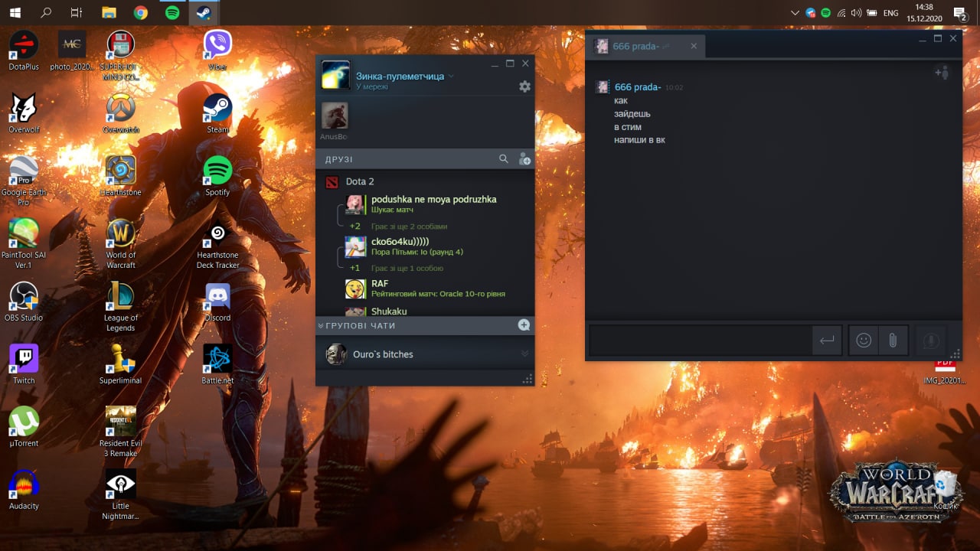Open the Spotify desktop shortcut
Viewport: 980px width, 551px height.
tap(217, 176)
